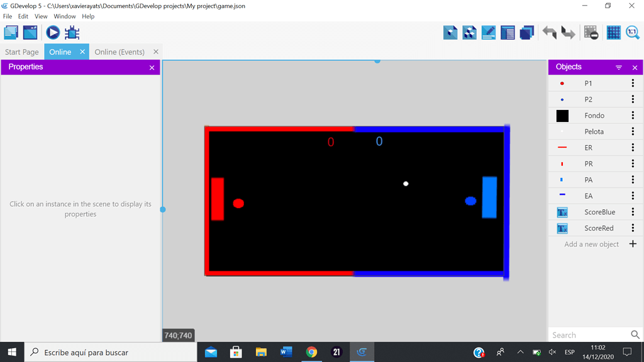Open the objects editor cube icon
Screen dimensions: 644x362
click(450, 32)
